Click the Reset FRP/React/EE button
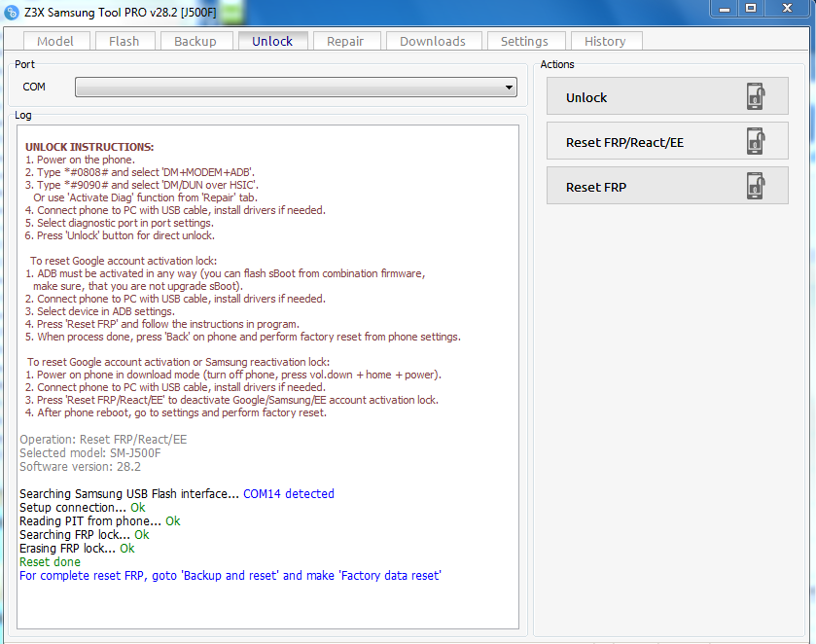Screen dimensions: 816x644 667,141
